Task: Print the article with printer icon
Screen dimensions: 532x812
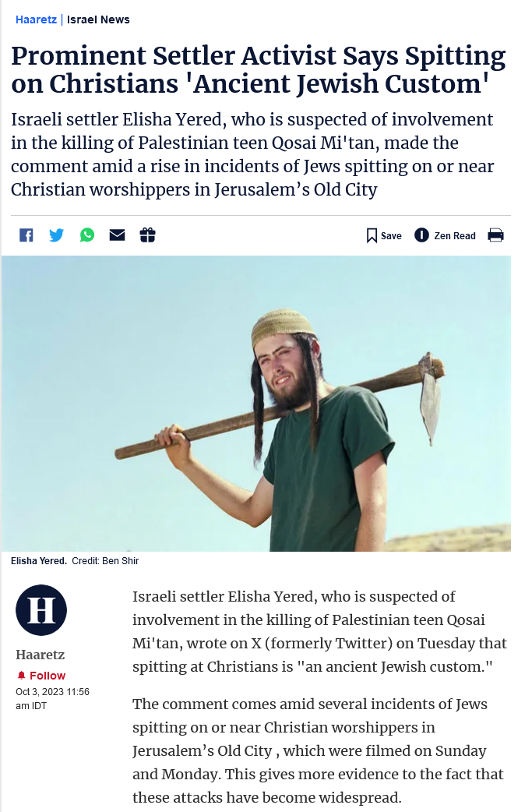Action: click(x=495, y=235)
